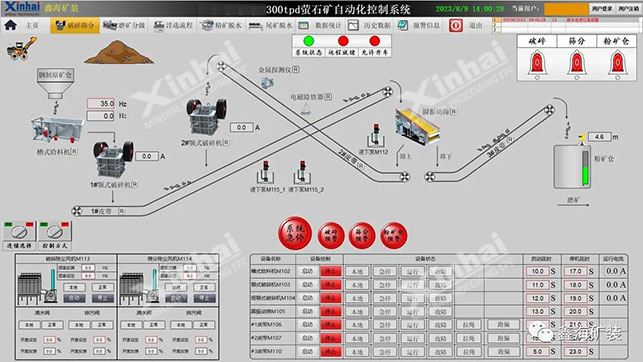Click the 2# jaw crusher machine icon

(206, 117)
